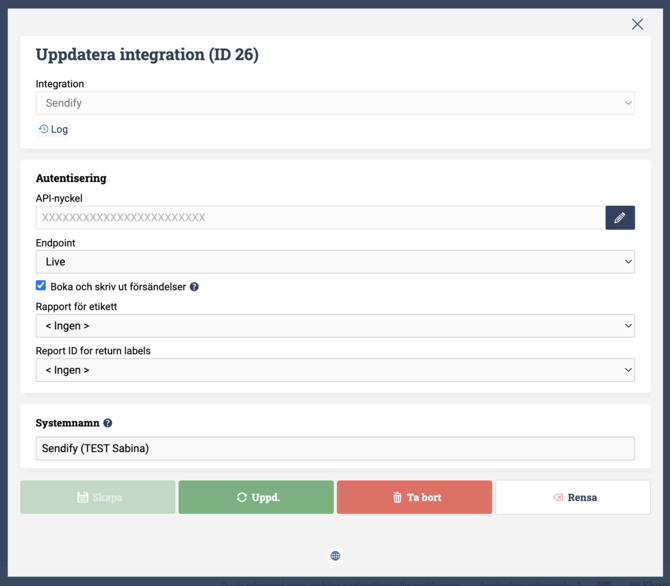Close the Uppdatera integration dialog
This screenshot has height=586, width=670.
pos(637,24)
